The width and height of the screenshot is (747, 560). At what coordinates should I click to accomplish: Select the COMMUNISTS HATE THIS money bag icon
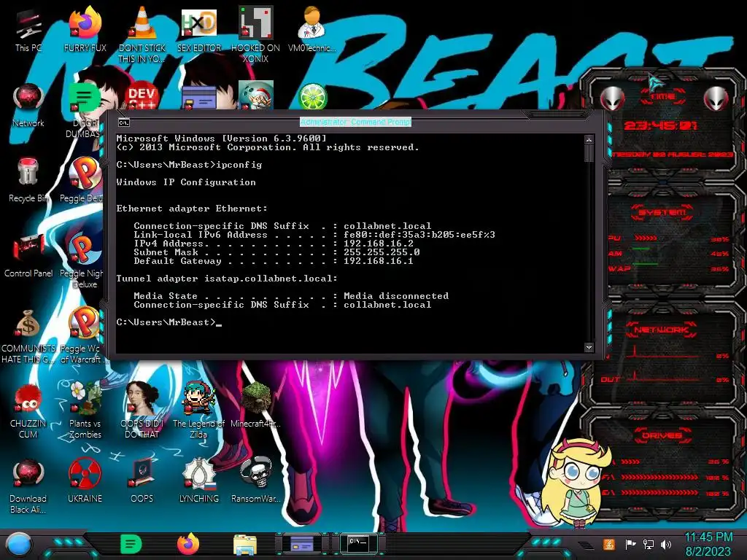[x=28, y=335]
